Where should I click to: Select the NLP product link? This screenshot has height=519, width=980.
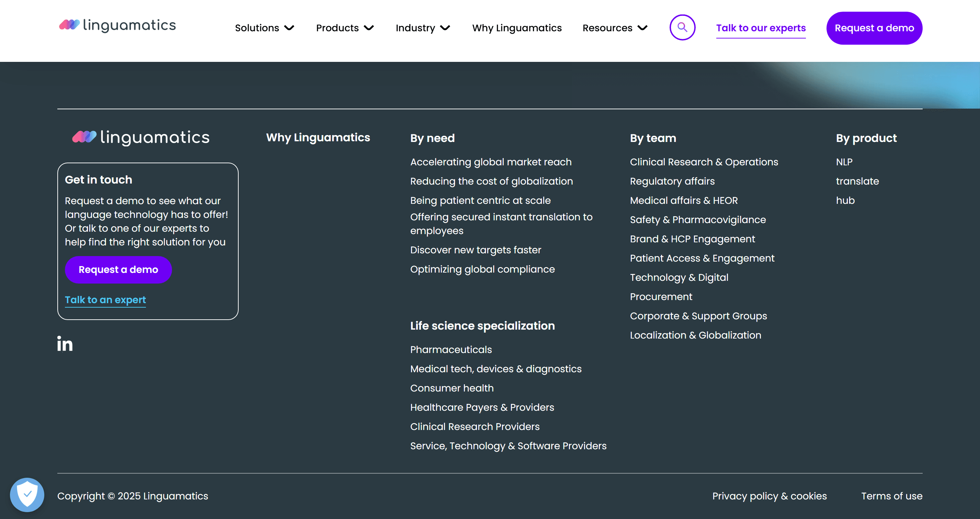click(x=844, y=162)
